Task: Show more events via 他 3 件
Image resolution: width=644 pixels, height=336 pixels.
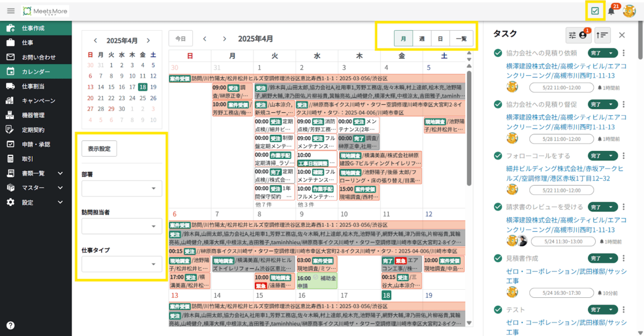Action: (305, 204)
